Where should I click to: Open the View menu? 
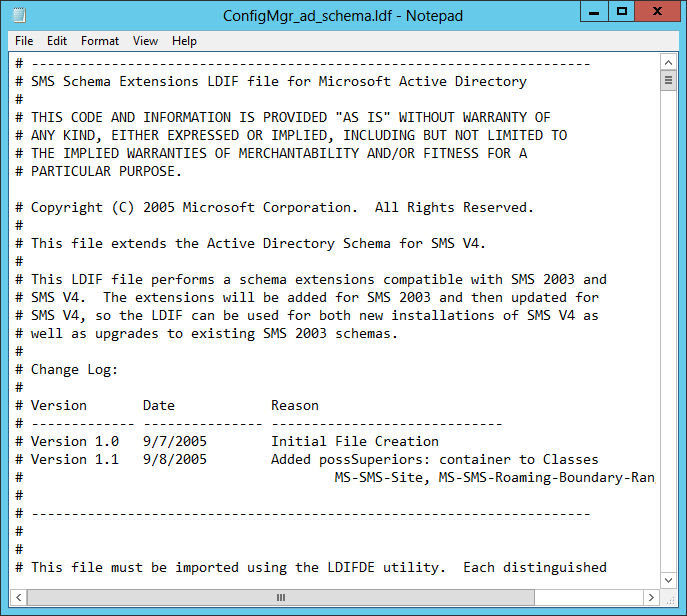click(146, 41)
